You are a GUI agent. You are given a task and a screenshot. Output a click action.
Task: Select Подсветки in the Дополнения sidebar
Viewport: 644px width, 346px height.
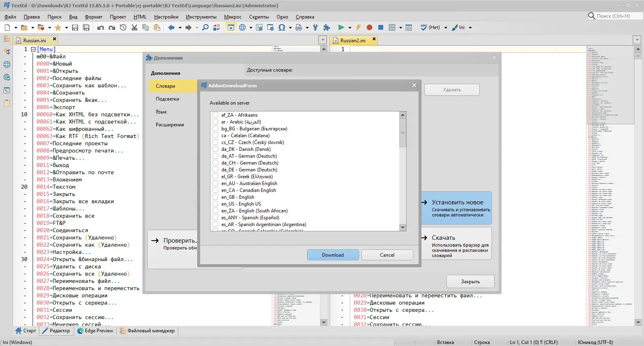(167, 99)
